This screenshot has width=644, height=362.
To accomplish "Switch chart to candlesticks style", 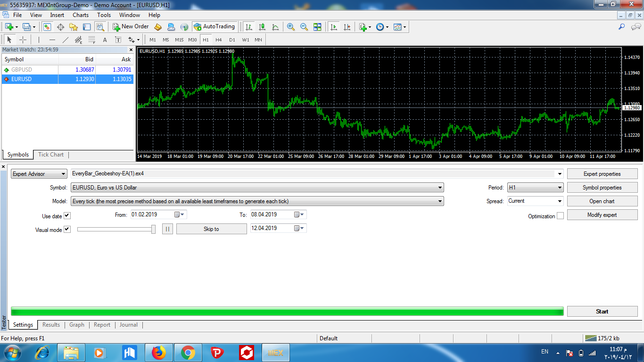I will tap(262, 27).
